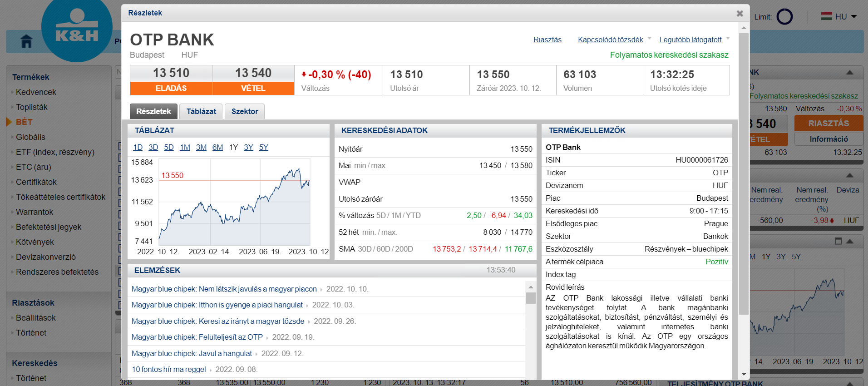Select BÉT in the sidebar
868x386 pixels.
[x=24, y=122]
